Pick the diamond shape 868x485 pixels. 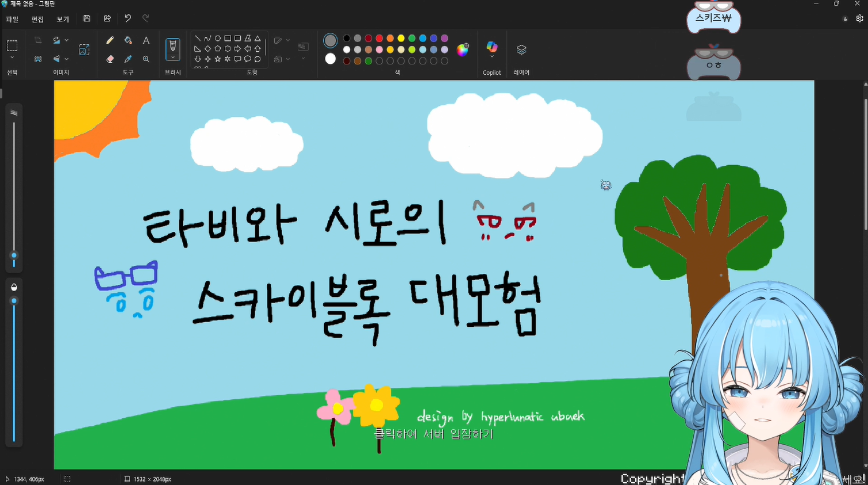pos(208,49)
